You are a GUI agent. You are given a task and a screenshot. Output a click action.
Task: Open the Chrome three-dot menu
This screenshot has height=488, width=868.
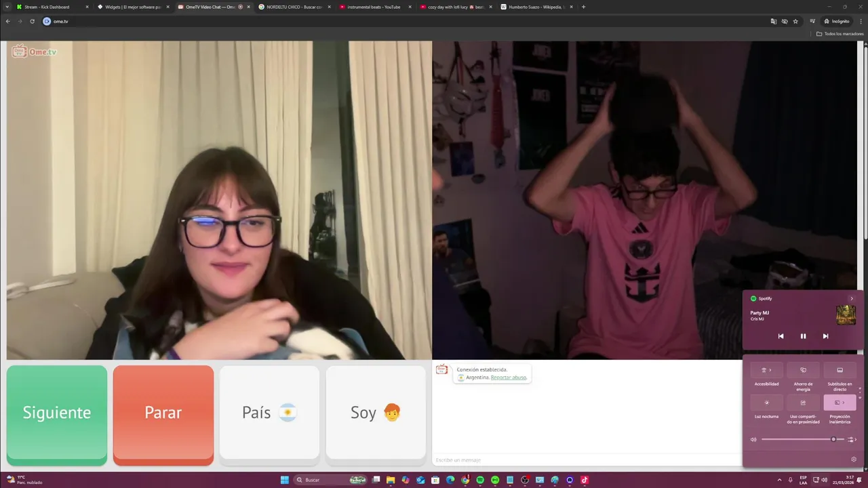[861, 21]
